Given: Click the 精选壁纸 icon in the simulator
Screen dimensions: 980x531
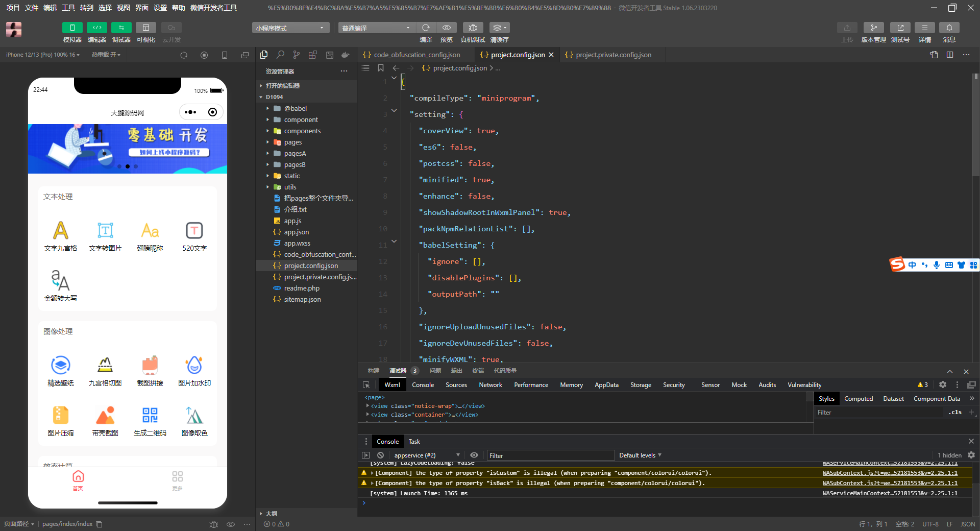Looking at the screenshot, I should (61, 366).
